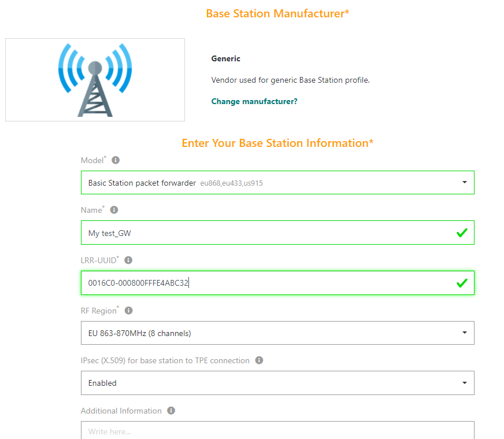Click the generic vendor description text
The image size is (504, 439).
coord(290,80)
